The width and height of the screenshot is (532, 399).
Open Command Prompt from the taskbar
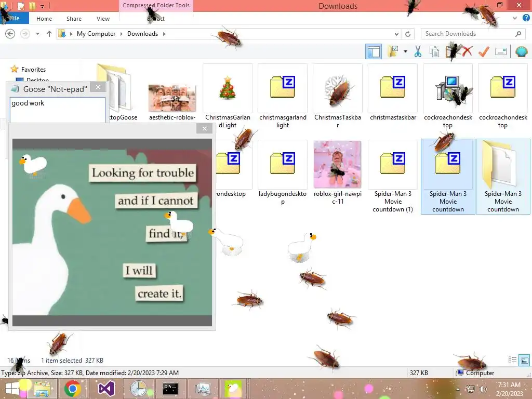pos(170,389)
